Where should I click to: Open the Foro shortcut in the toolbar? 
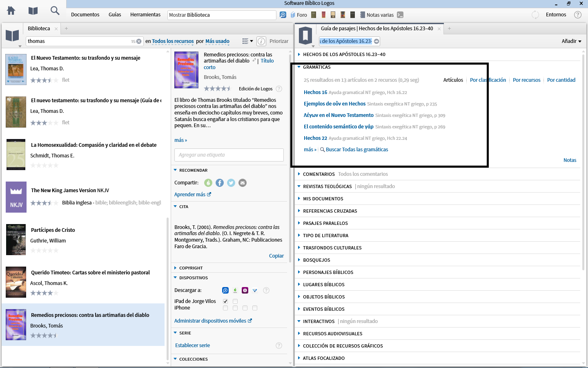(x=299, y=15)
